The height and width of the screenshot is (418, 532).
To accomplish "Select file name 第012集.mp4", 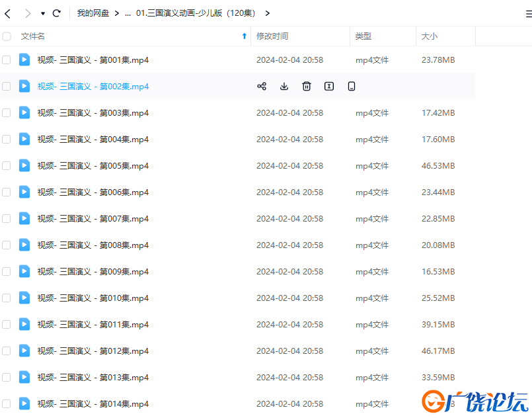I will tap(93, 351).
